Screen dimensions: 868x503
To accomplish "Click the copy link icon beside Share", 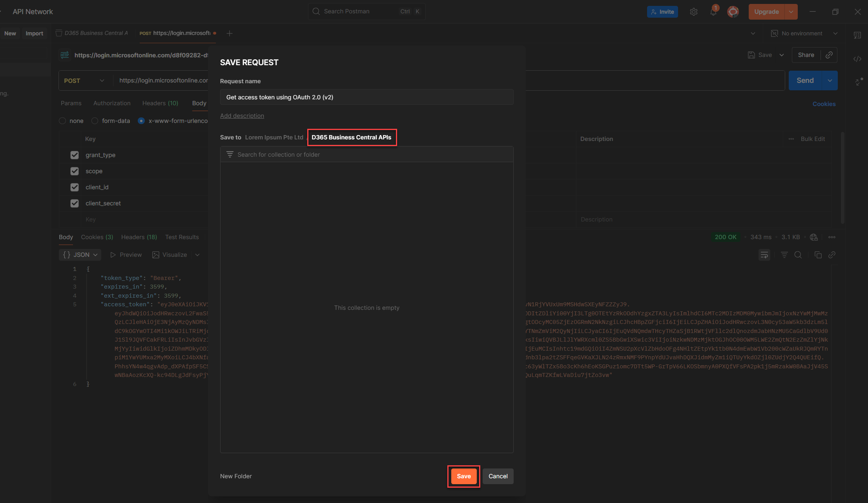I will (x=829, y=55).
